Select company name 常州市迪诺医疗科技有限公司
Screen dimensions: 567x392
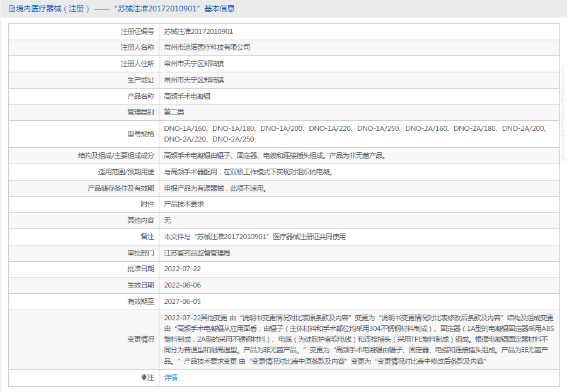pos(207,47)
